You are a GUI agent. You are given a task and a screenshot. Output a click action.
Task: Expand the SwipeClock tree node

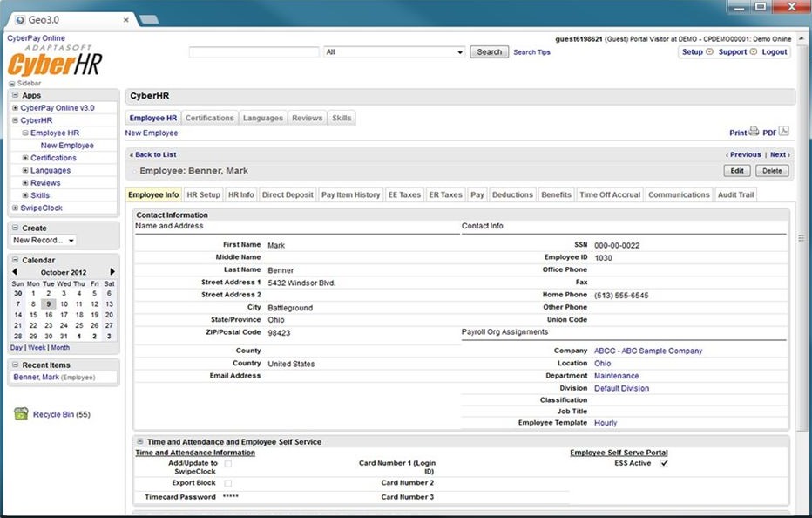coord(15,208)
